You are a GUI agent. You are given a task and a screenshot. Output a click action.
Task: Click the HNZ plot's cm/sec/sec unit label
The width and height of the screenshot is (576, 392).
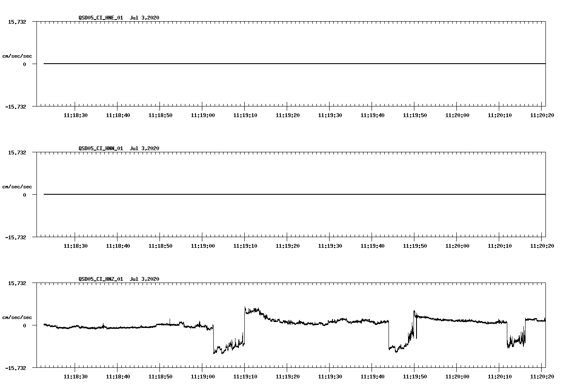(x=17, y=317)
